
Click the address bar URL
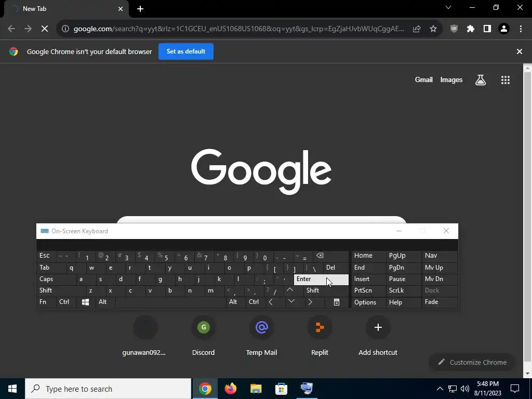click(239, 29)
